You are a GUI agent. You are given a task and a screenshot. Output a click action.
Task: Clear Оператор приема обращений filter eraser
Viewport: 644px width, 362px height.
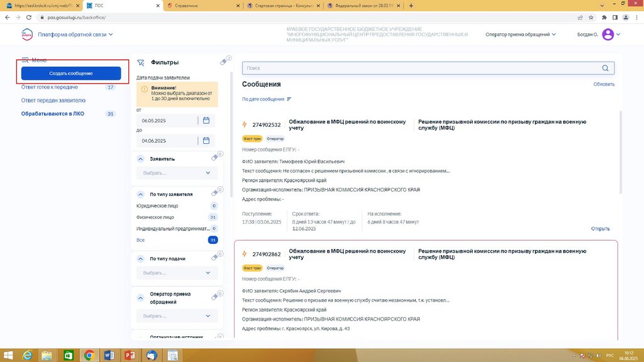click(x=214, y=297)
